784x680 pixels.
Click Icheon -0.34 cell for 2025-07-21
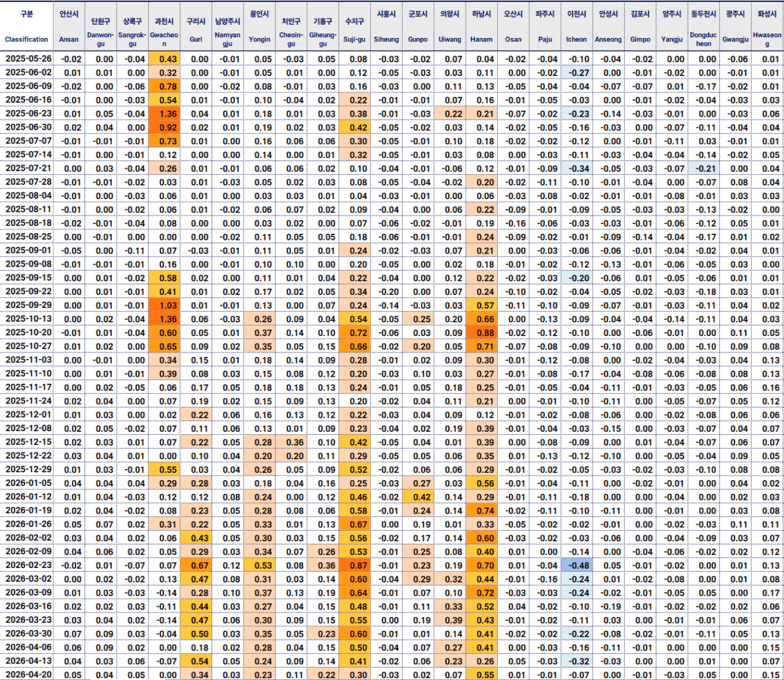(x=577, y=168)
